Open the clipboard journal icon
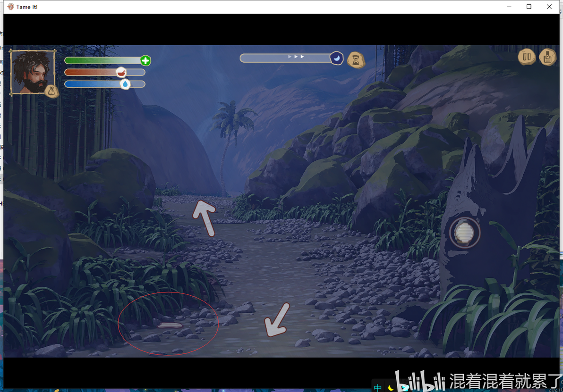Screen dimensions: 563x392 pyautogui.click(x=547, y=57)
